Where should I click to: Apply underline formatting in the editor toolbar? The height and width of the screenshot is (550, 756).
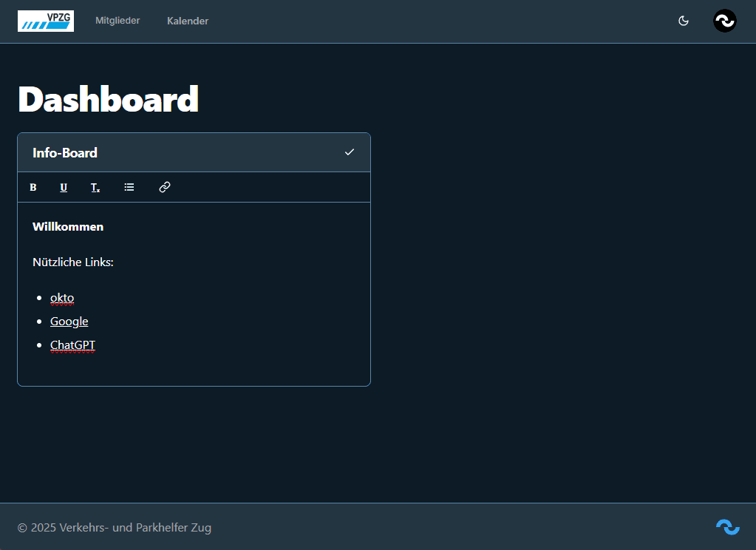[64, 187]
